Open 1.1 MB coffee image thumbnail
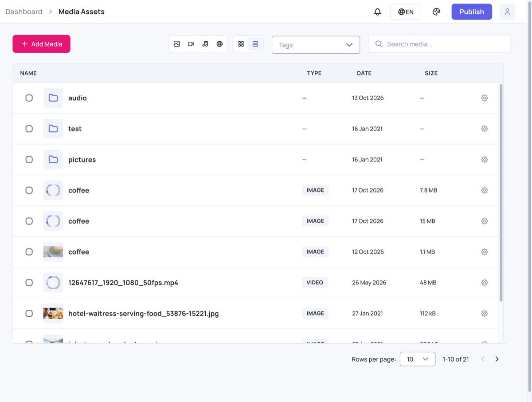 coord(53,252)
